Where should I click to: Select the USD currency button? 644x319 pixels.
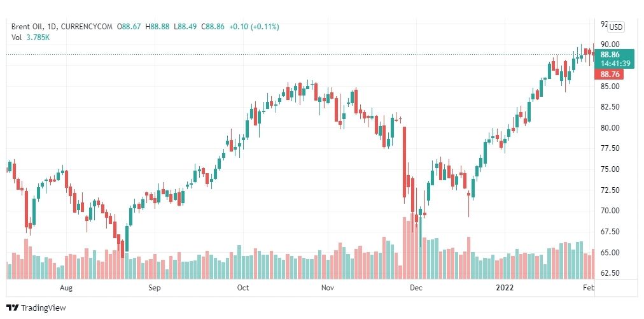[x=615, y=27]
